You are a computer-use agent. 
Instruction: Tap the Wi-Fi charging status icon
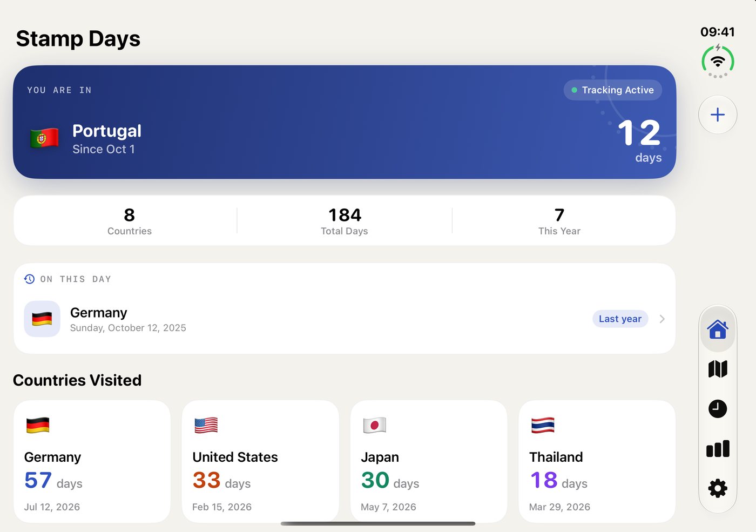pyautogui.click(x=718, y=62)
